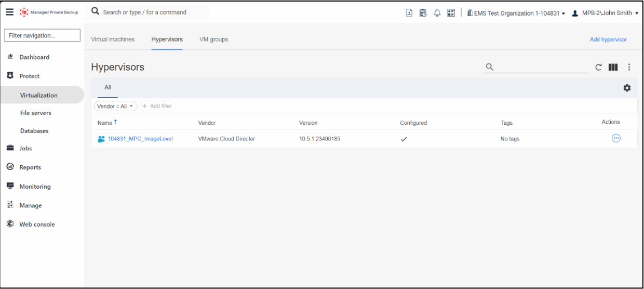Open table settings gear icon
The height and width of the screenshot is (289, 644).
coord(627,88)
